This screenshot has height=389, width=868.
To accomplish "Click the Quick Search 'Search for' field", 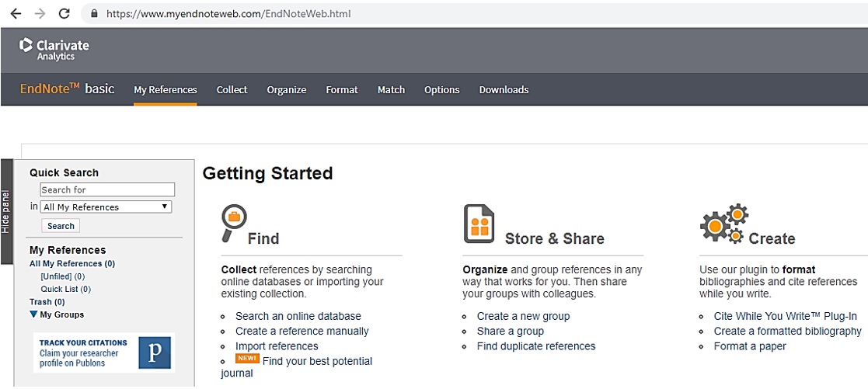I will point(107,189).
